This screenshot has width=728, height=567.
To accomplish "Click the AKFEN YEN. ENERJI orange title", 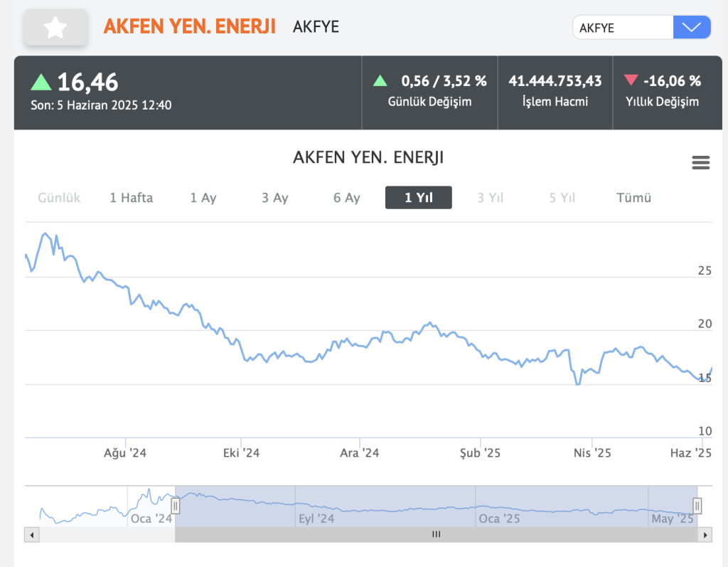I will (x=189, y=27).
